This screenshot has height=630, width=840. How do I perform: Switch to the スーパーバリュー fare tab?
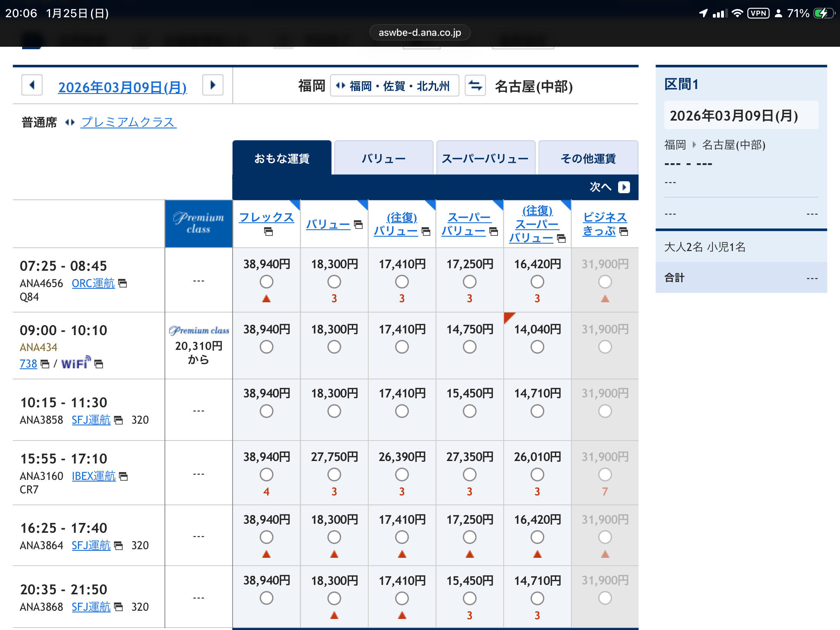tap(485, 159)
